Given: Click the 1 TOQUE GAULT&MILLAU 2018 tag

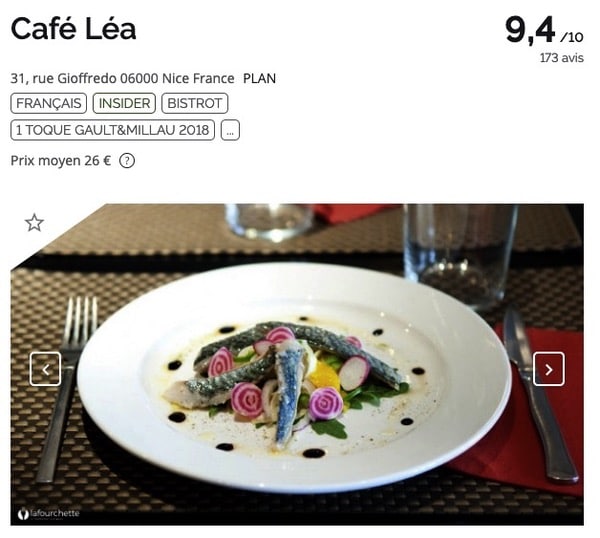Looking at the screenshot, I should (x=112, y=130).
